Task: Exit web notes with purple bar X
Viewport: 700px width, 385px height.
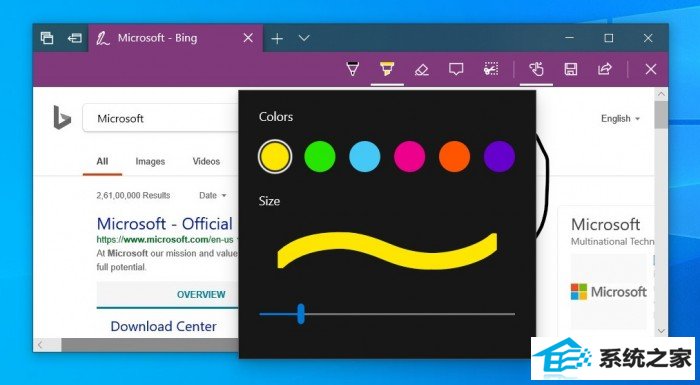Action: pyautogui.click(x=651, y=69)
